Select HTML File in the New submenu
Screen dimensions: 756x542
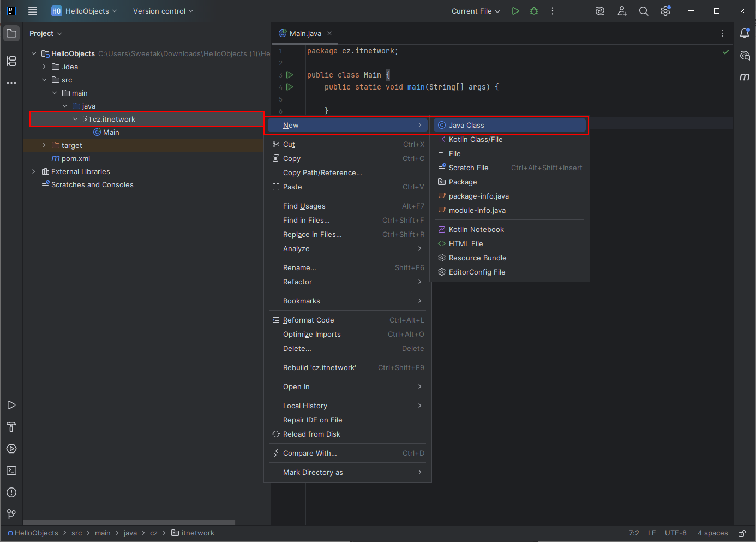pos(509,243)
